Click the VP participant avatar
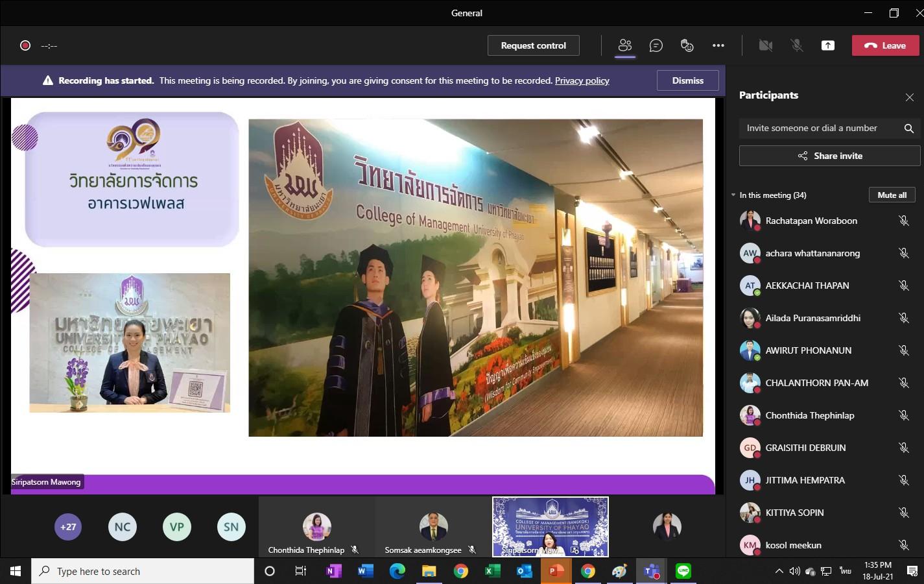 [x=177, y=527]
